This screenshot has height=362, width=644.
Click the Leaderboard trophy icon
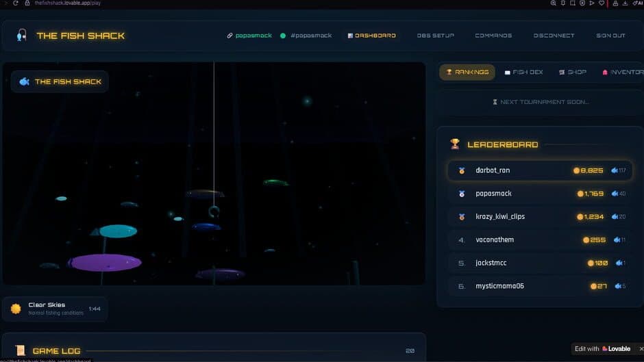[x=455, y=144]
